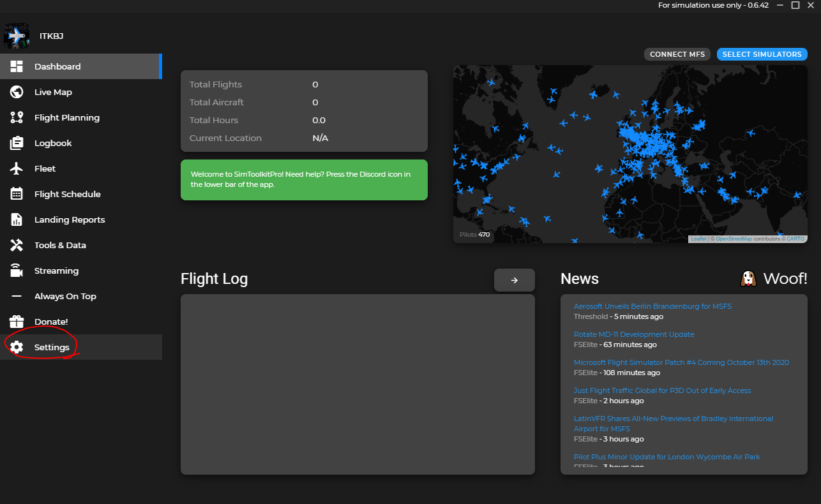The width and height of the screenshot is (821, 504).
Task: Click the CONNECT MFS button
Action: tap(677, 54)
